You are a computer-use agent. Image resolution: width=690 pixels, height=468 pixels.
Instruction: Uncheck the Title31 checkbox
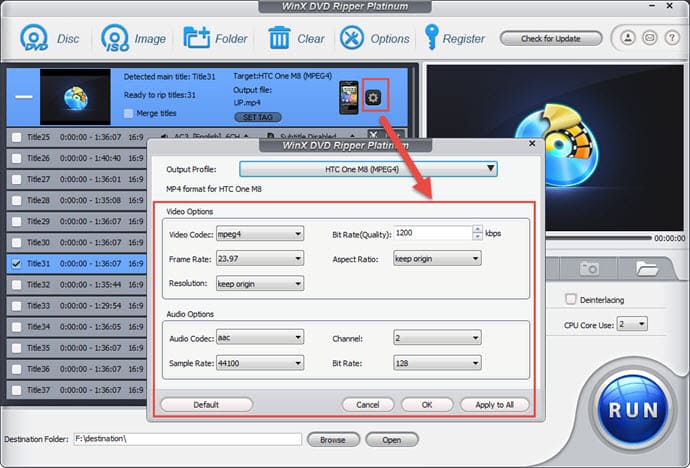tap(17, 263)
